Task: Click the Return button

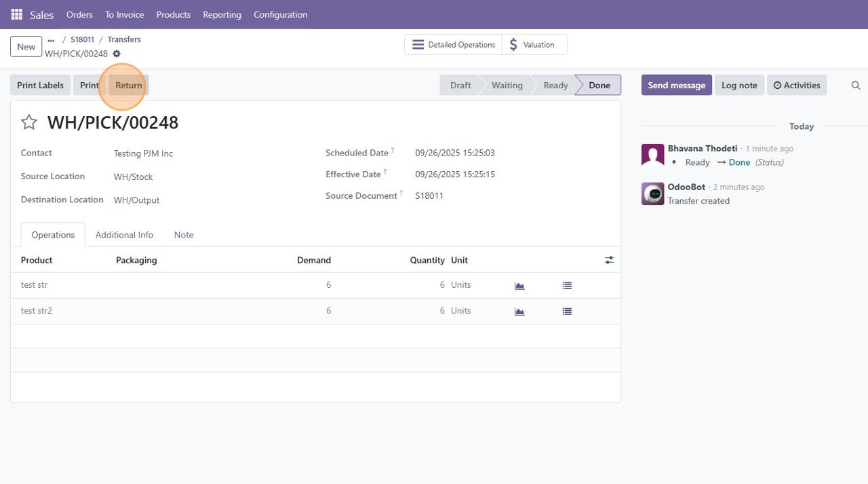Action: click(129, 86)
